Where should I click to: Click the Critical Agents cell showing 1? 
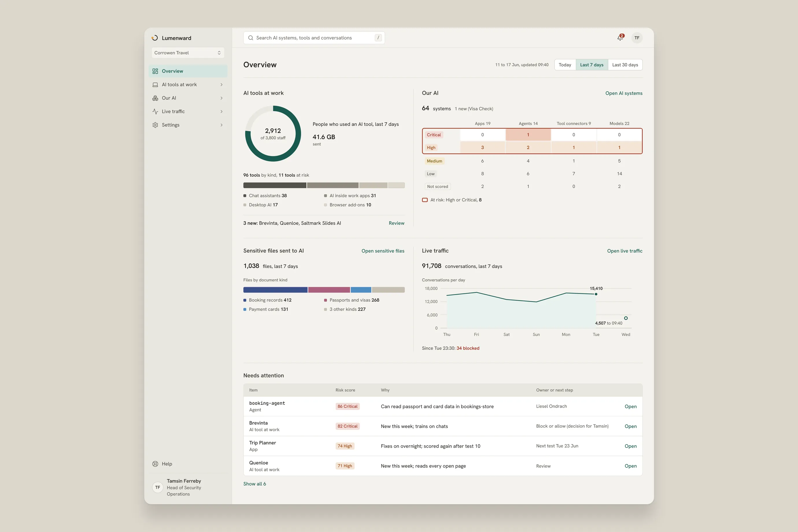point(528,135)
